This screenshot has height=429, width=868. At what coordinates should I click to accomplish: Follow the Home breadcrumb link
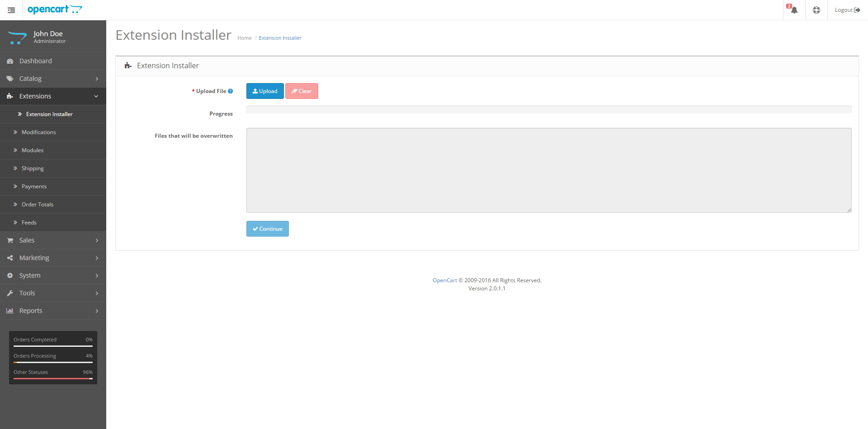pyautogui.click(x=244, y=38)
